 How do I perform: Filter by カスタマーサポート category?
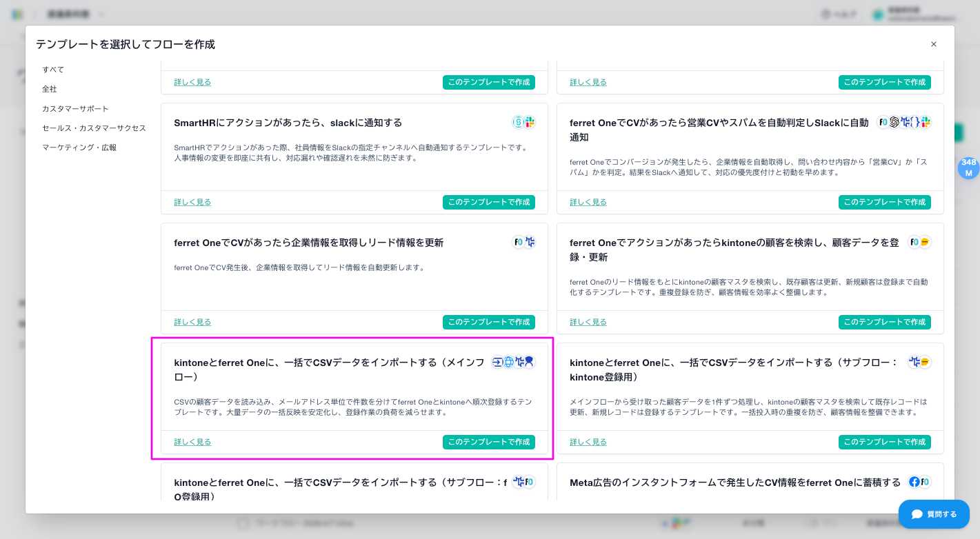tap(75, 109)
